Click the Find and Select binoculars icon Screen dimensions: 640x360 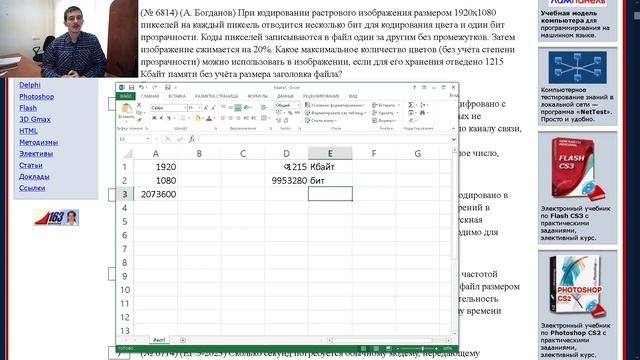422,113
